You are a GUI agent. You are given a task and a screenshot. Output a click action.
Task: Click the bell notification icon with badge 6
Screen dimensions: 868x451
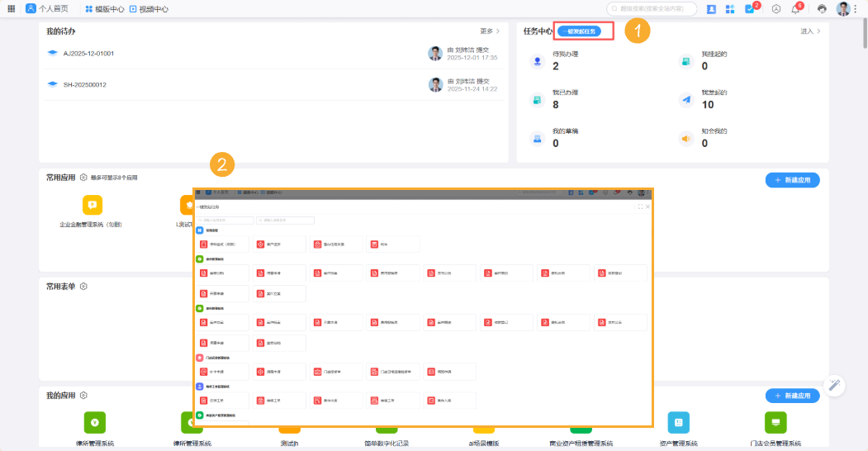[x=796, y=9]
